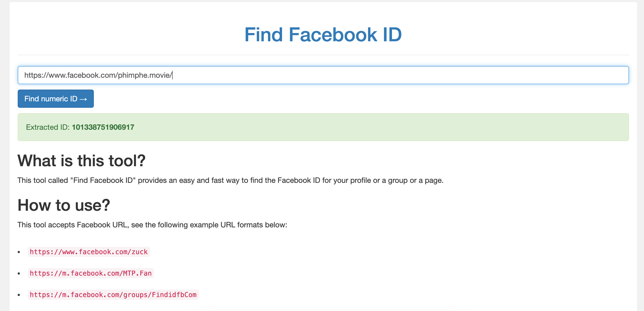Click the "How to use?" heading
This screenshot has height=311, width=644.
(x=64, y=205)
